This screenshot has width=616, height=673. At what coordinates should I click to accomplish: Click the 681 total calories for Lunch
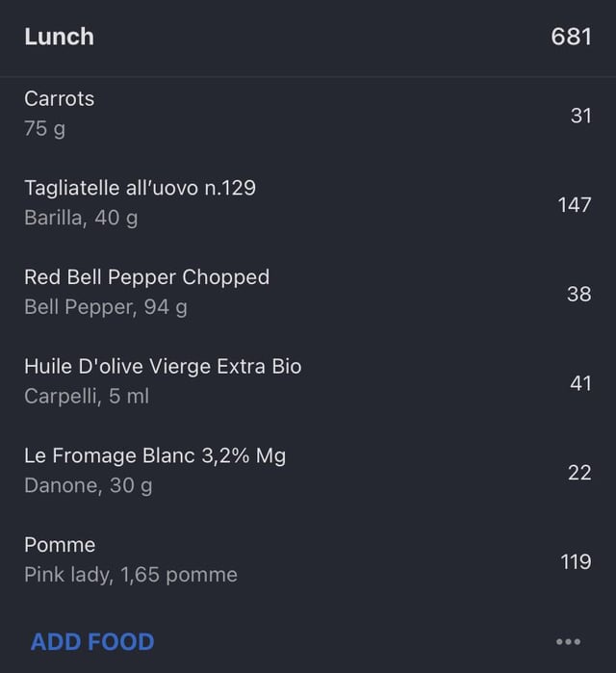click(571, 37)
